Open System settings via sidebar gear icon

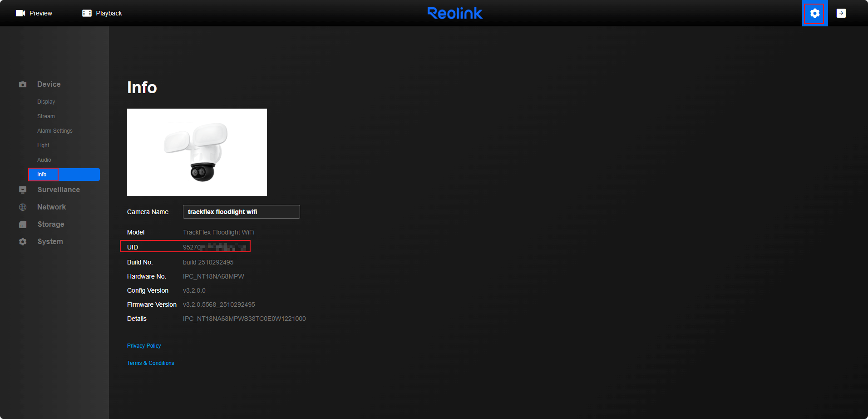click(x=22, y=241)
